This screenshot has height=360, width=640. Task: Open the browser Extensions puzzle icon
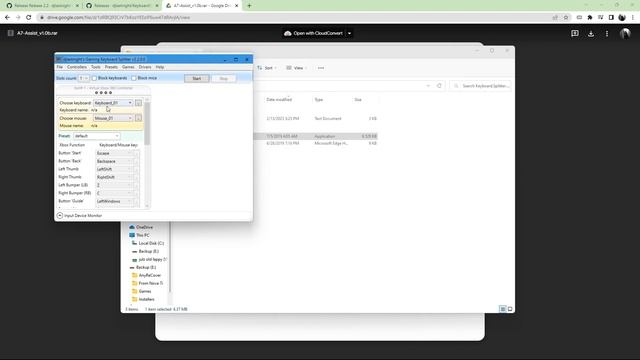coord(590,18)
